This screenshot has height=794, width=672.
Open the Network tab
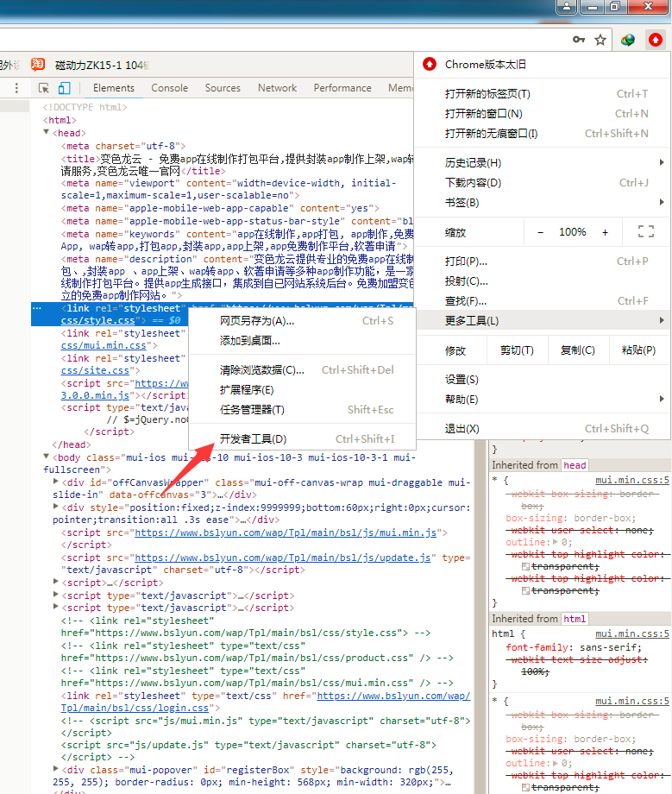pyautogui.click(x=277, y=88)
